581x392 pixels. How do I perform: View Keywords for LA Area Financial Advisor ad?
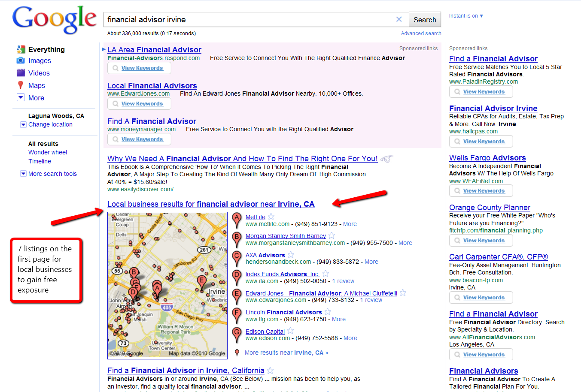[139, 68]
